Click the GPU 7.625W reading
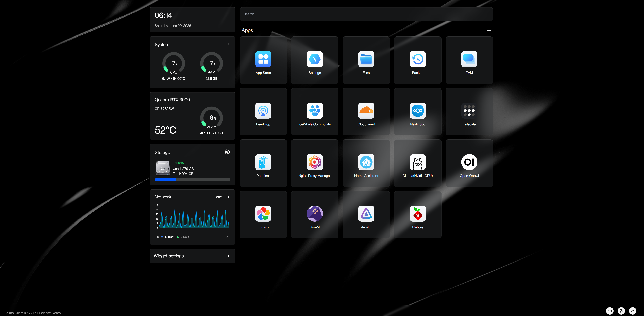This screenshot has width=644, height=316. [164, 109]
